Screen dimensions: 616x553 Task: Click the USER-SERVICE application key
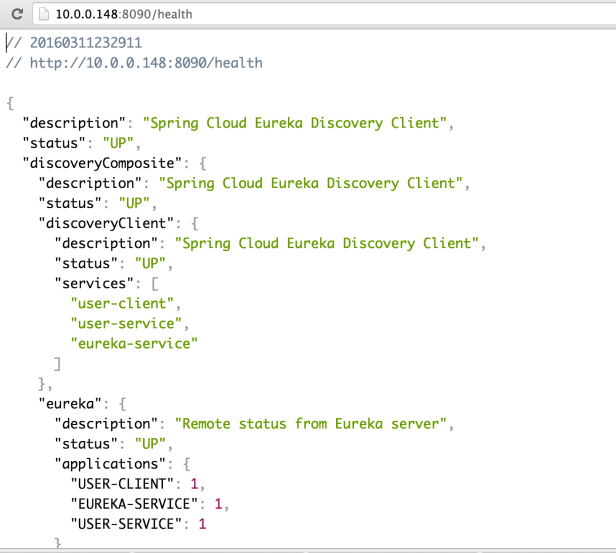(130, 523)
